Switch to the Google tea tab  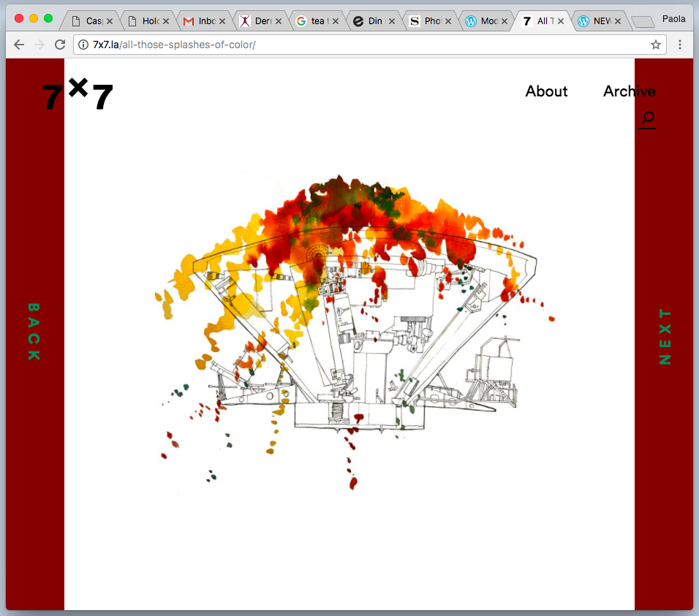point(312,21)
